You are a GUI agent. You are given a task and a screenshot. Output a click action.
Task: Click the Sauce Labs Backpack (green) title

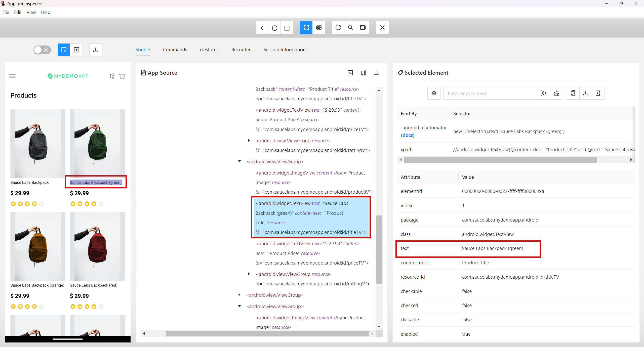point(96,183)
